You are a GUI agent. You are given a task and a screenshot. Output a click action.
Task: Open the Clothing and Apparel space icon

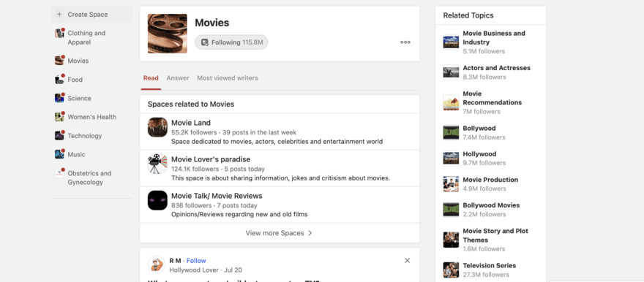pyautogui.click(x=59, y=33)
